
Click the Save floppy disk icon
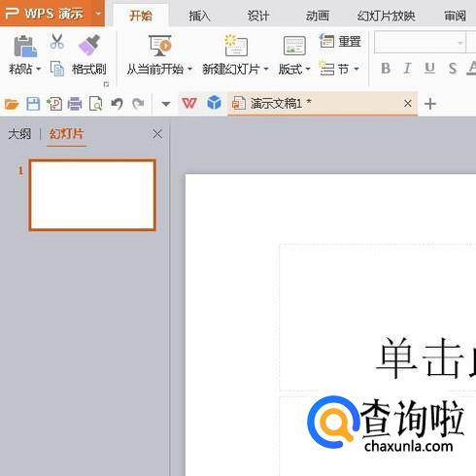point(33,104)
